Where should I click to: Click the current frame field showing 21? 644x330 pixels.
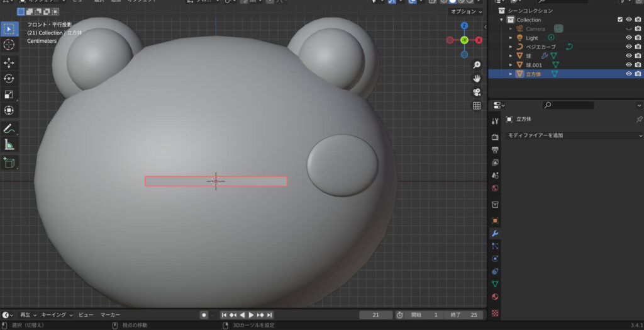(375, 315)
